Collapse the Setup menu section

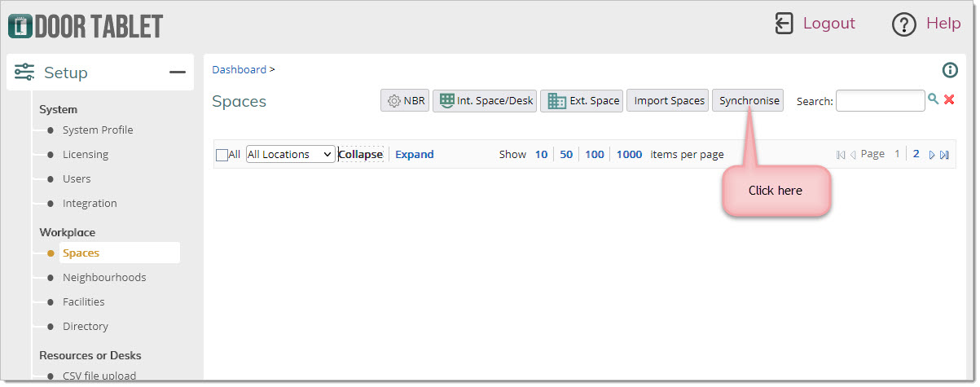click(x=177, y=73)
